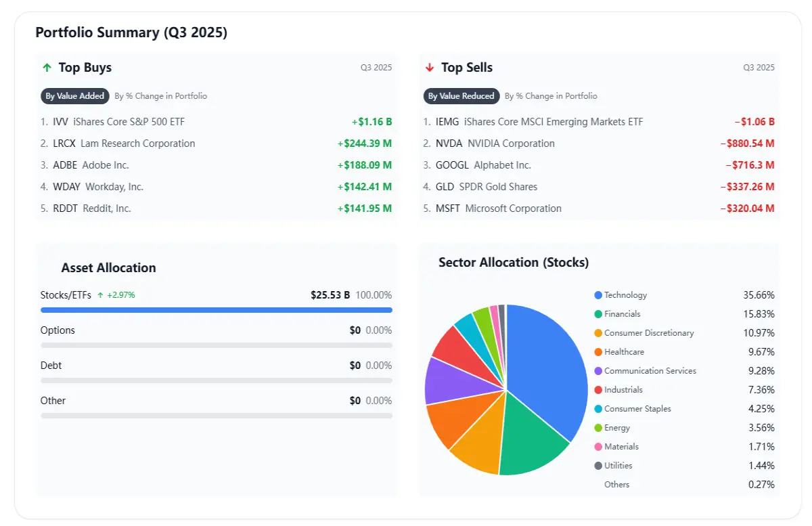Click the purple Communication Services legend dot
This screenshot has height=526, width=812.
click(x=598, y=371)
